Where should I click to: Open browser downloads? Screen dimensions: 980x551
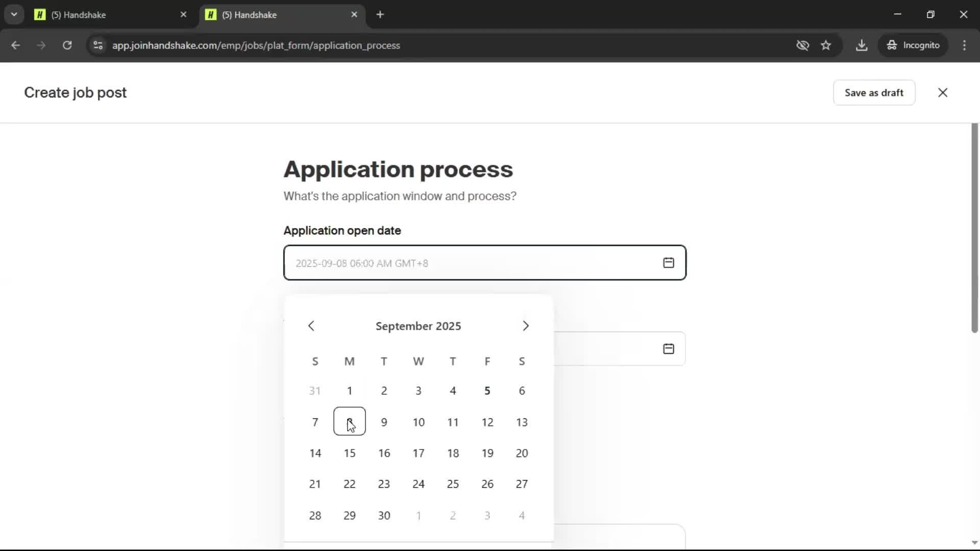862,45
